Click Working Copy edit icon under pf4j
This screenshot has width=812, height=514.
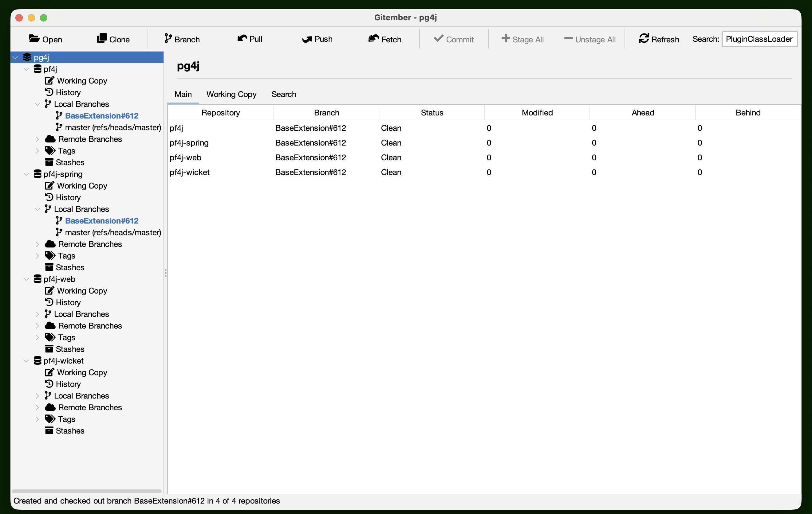[49, 80]
